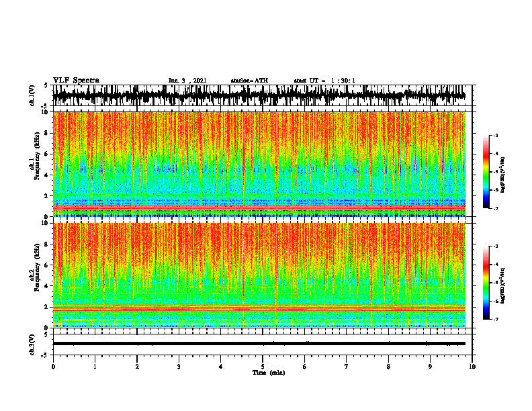Click time axis tick label "1"
Viewport: 532px width, 411px height.
(x=95, y=367)
